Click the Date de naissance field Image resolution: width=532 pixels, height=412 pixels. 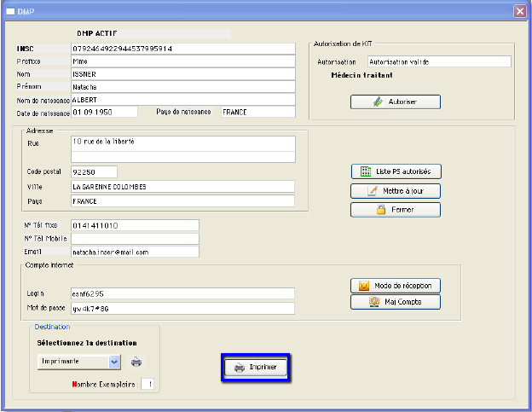105,112
